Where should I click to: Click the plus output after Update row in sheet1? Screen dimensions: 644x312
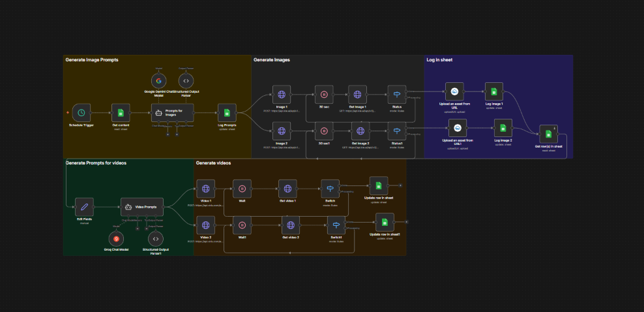coord(407,222)
